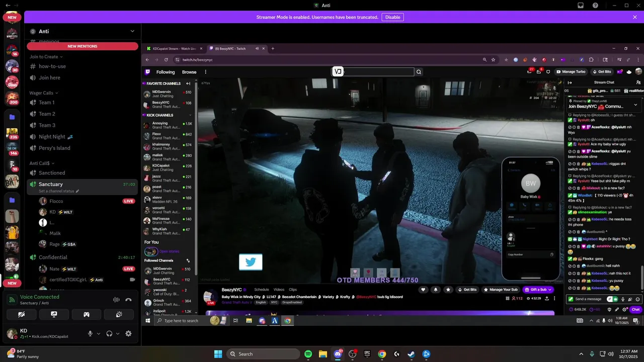Screen dimensions: 644x362
Task: Click Manage Your Sub button
Action: (x=501, y=290)
